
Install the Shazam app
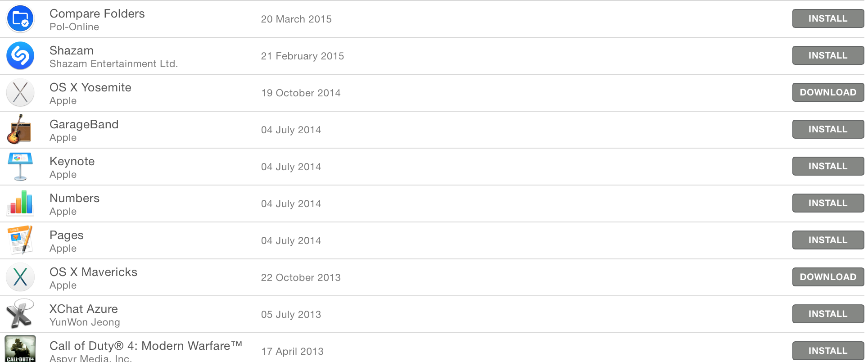tap(827, 56)
